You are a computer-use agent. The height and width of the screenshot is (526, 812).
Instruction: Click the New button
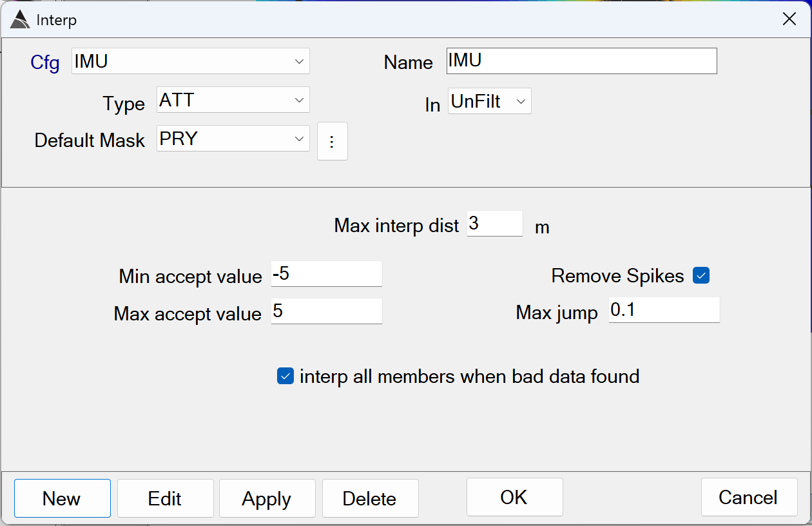point(62,498)
